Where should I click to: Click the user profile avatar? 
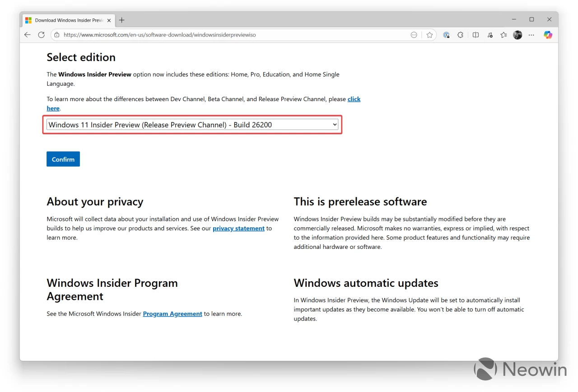click(517, 35)
